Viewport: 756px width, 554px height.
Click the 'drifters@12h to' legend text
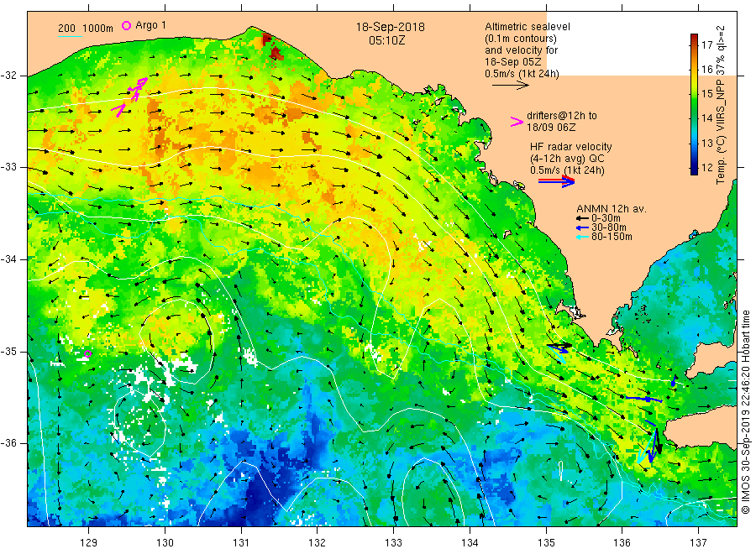click(562, 116)
